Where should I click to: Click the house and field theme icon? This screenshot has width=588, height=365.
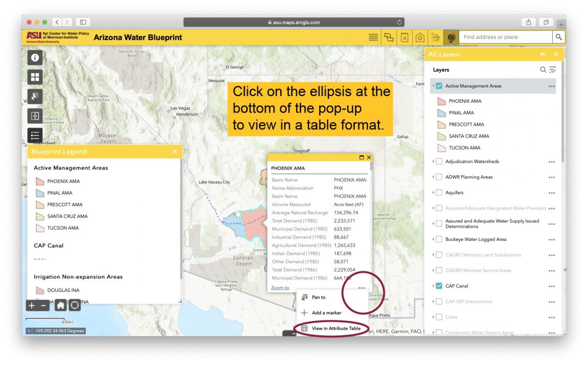[435, 37]
